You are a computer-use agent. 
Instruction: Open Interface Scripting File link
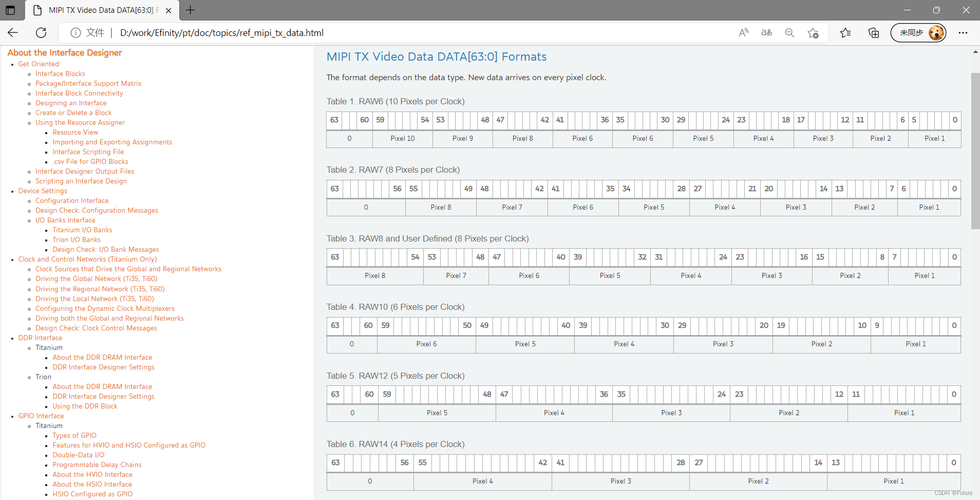click(x=88, y=152)
